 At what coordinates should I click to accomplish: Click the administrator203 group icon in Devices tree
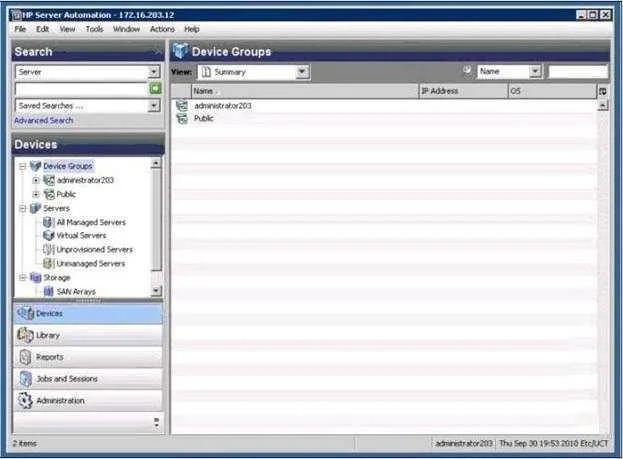[49, 180]
